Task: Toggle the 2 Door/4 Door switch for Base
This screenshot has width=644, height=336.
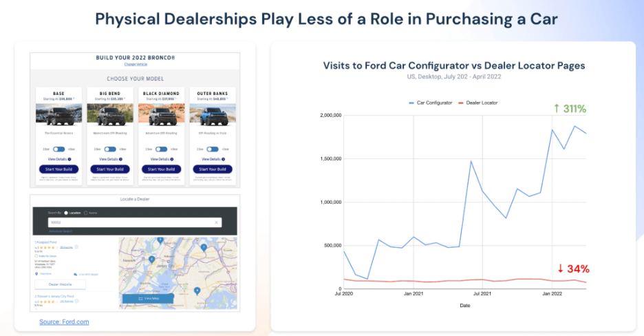Action: pyautogui.click(x=58, y=149)
